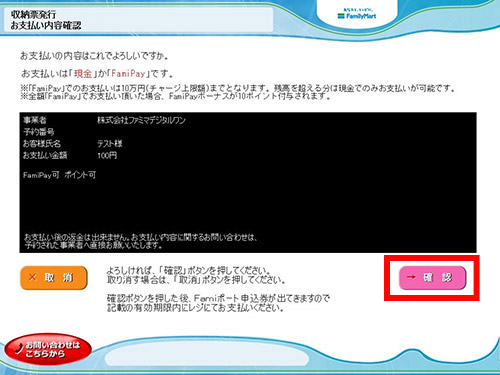Click the FamiPay可 ポイント可 line
Screen dimensions: 500x375
coord(59,175)
